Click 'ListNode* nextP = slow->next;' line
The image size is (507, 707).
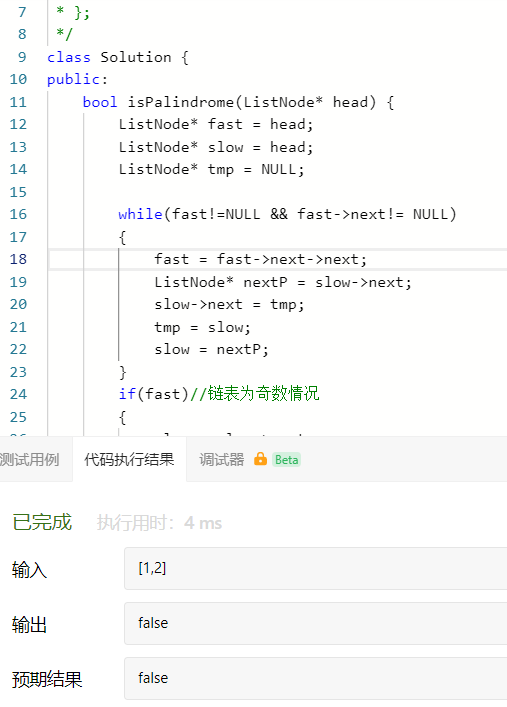point(283,282)
